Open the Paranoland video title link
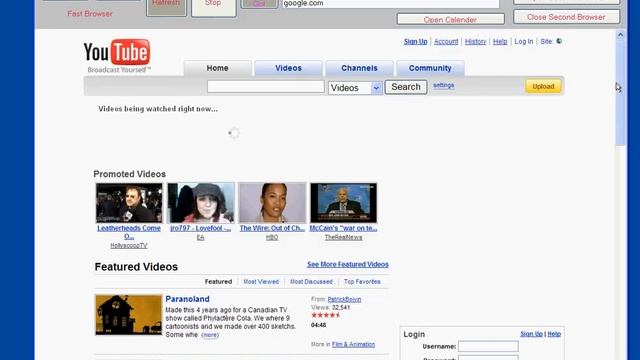This screenshot has width=640, height=360. (x=187, y=299)
